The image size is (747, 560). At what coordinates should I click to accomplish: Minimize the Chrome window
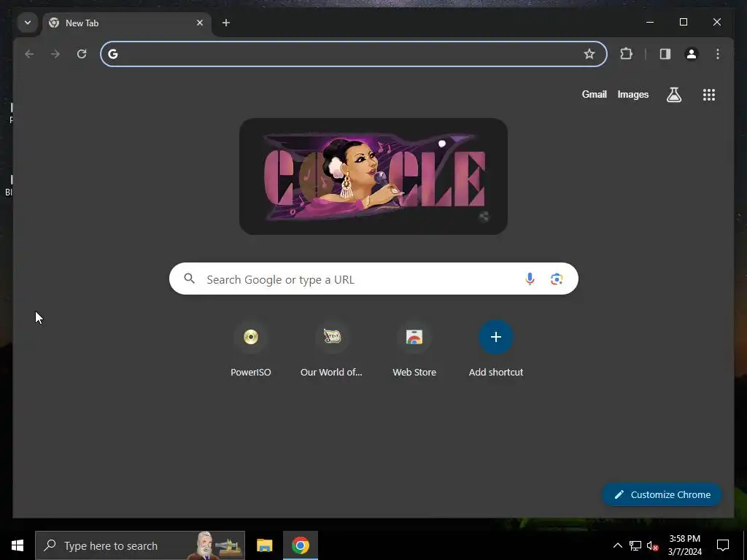650,22
